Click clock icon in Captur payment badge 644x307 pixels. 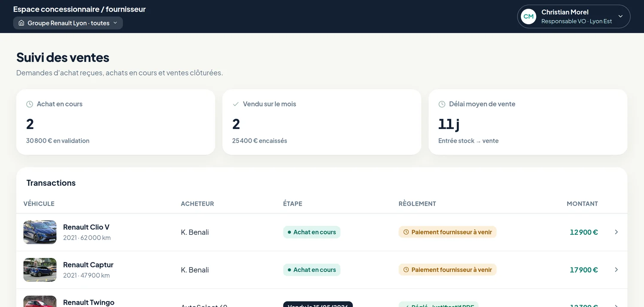click(x=406, y=270)
